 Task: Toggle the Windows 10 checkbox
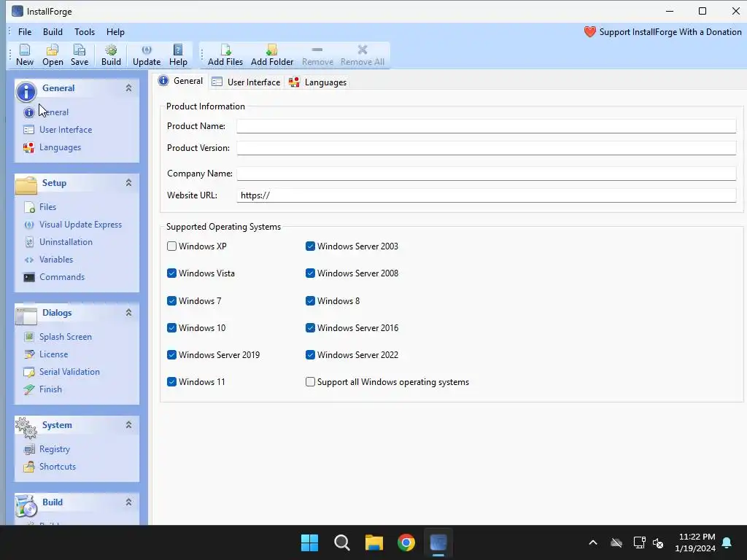171,328
